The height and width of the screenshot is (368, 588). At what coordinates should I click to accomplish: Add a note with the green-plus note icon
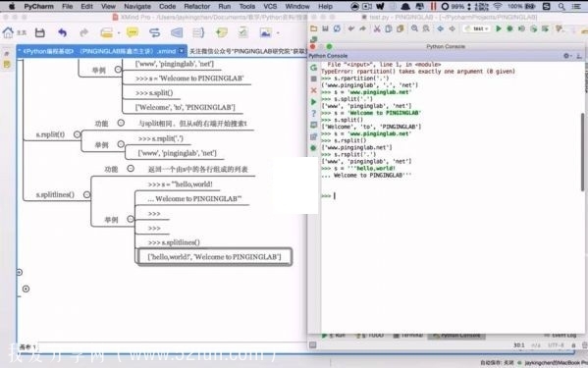pyautogui.click(x=221, y=33)
